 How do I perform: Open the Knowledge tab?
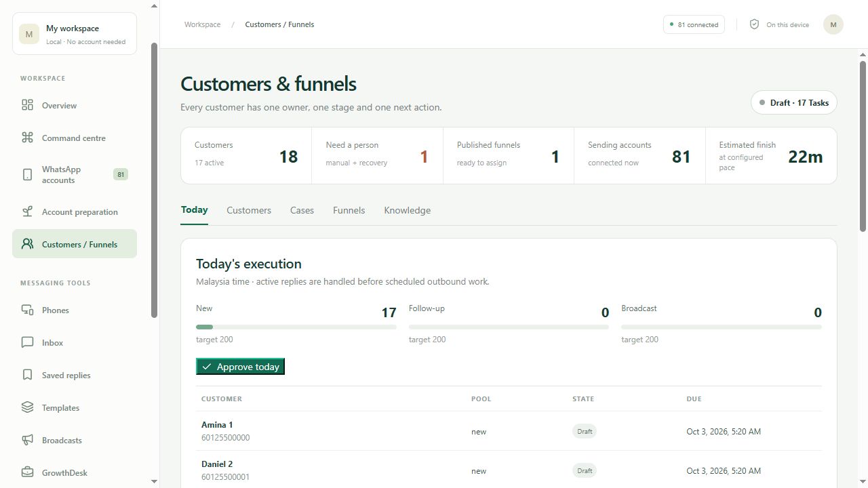coord(407,210)
